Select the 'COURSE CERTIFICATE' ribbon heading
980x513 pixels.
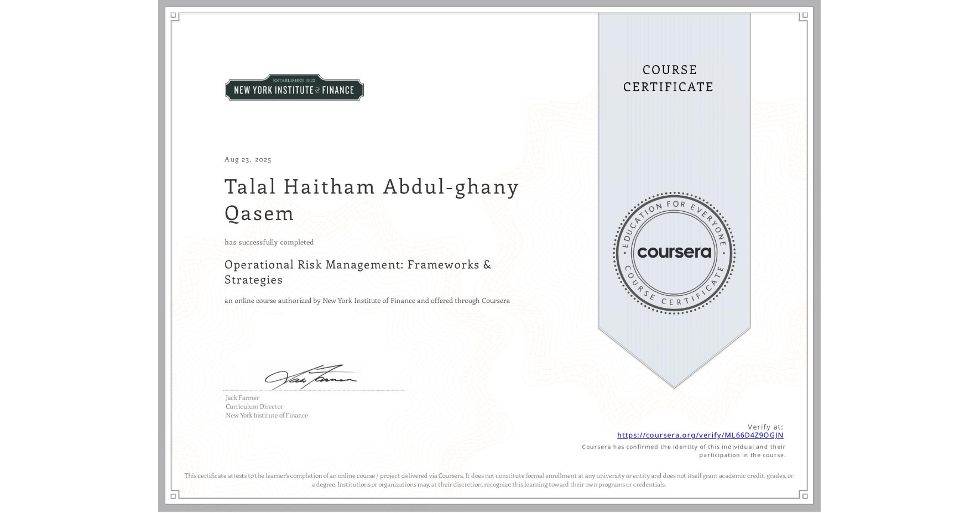(x=669, y=78)
